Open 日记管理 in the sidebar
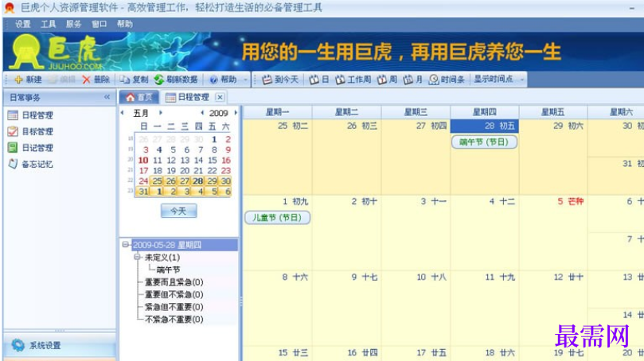The width and height of the screenshot is (644, 361). (30, 148)
